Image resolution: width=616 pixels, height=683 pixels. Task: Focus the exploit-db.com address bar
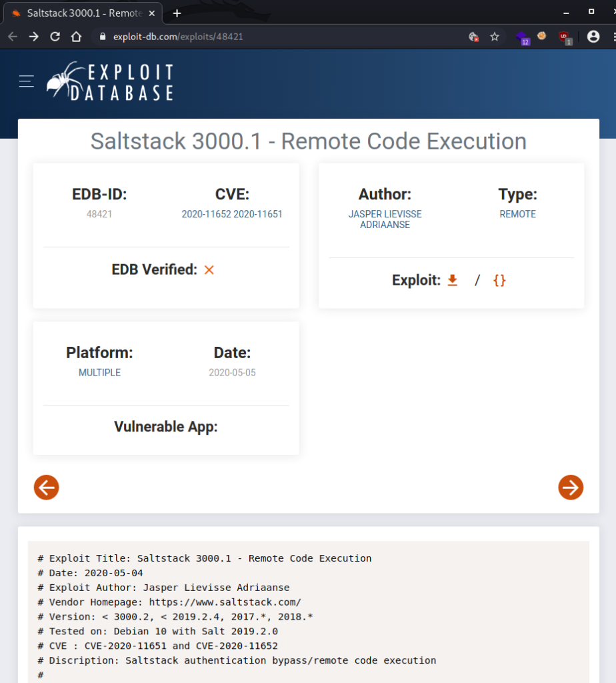click(x=279, y=37)
